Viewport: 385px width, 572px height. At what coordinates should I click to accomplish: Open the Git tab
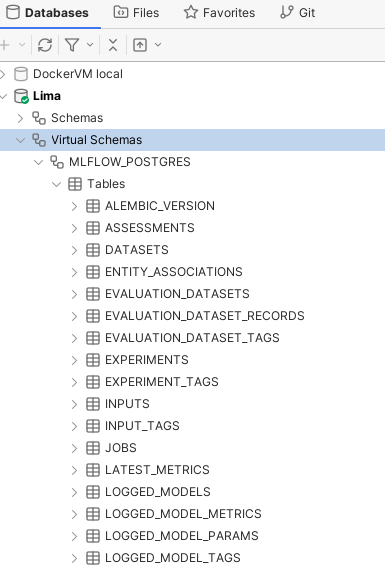297,13
